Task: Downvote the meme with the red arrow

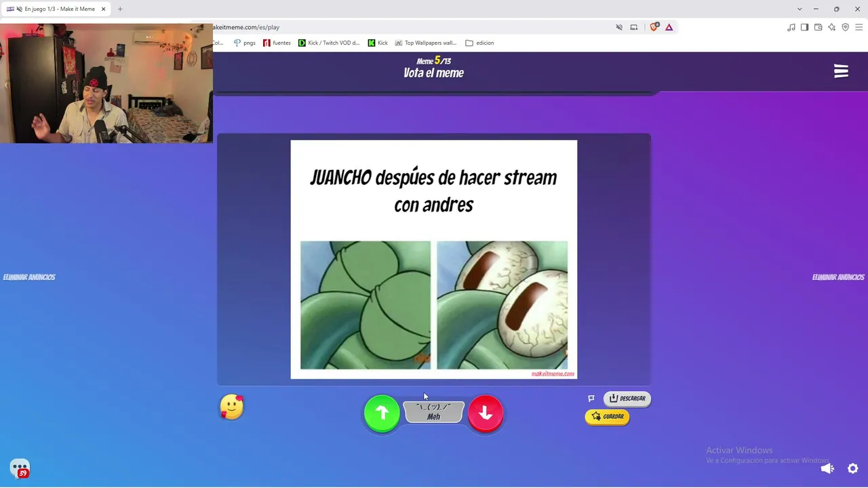Action: [486, 413]
